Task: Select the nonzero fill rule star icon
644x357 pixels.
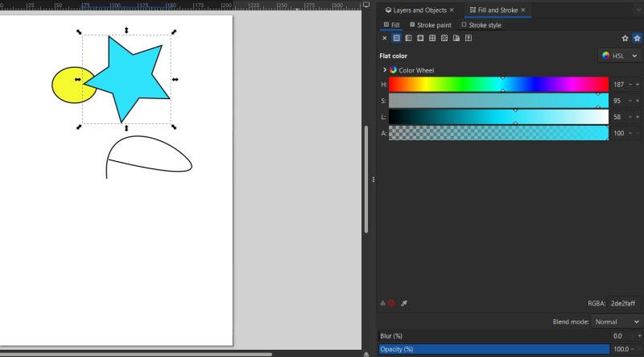Action: click(637, 38)
